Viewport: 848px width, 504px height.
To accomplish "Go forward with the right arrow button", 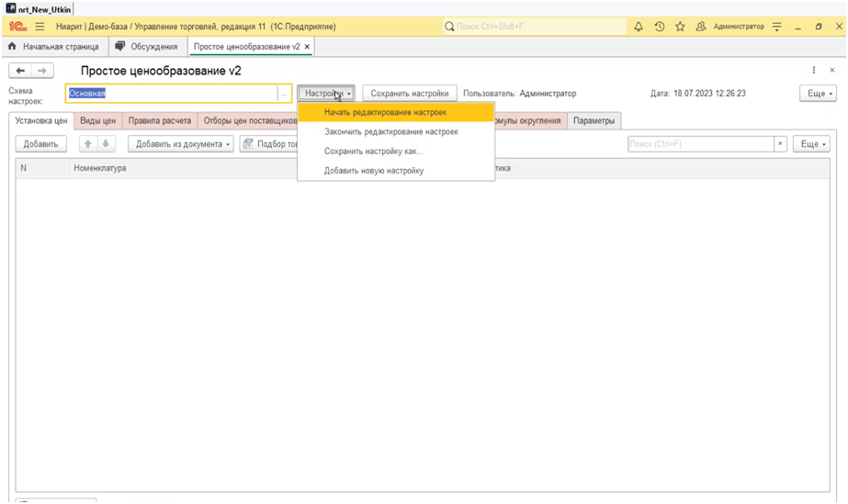I will pos(42,71).
